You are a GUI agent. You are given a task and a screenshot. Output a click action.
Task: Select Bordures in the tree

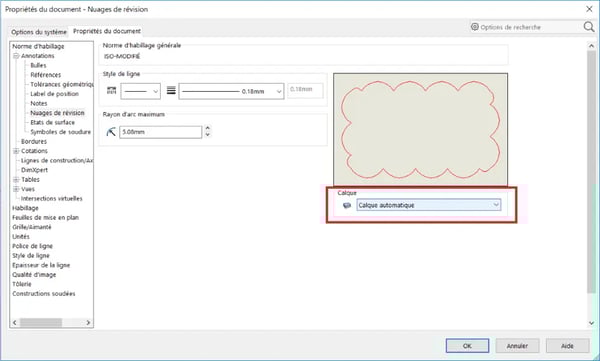[34, 142]
